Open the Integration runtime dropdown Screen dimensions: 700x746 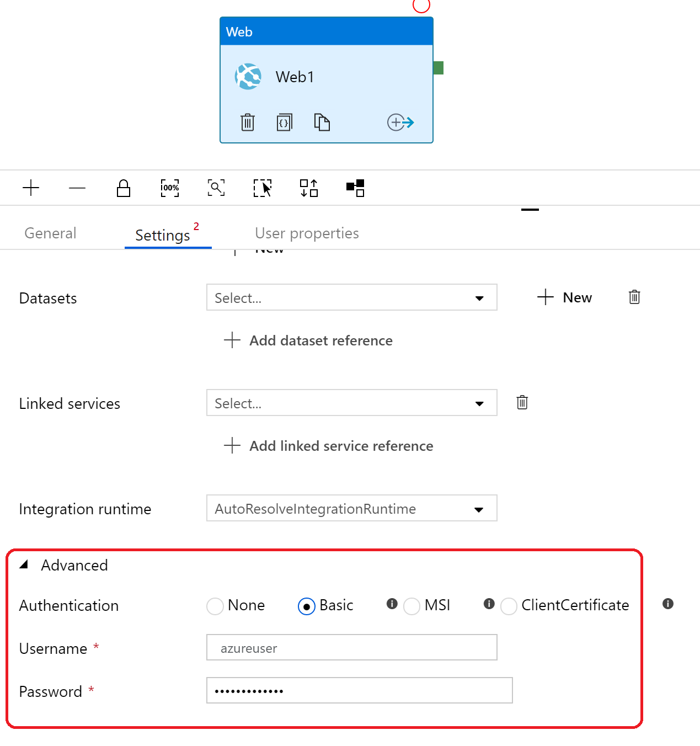point(352,508)
